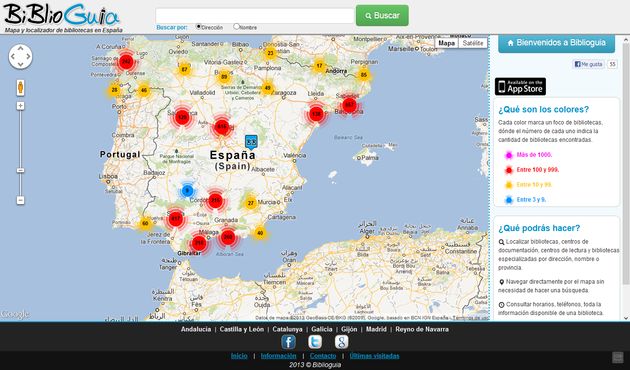Click the red cluster left of Málaga above Gibraltar
630x370 pixels.
click(199, 243)
